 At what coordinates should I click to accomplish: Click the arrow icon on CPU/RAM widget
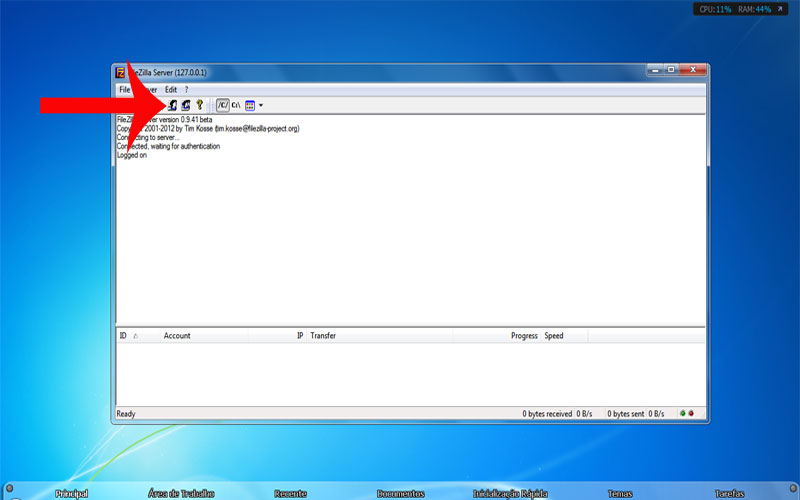780,9
